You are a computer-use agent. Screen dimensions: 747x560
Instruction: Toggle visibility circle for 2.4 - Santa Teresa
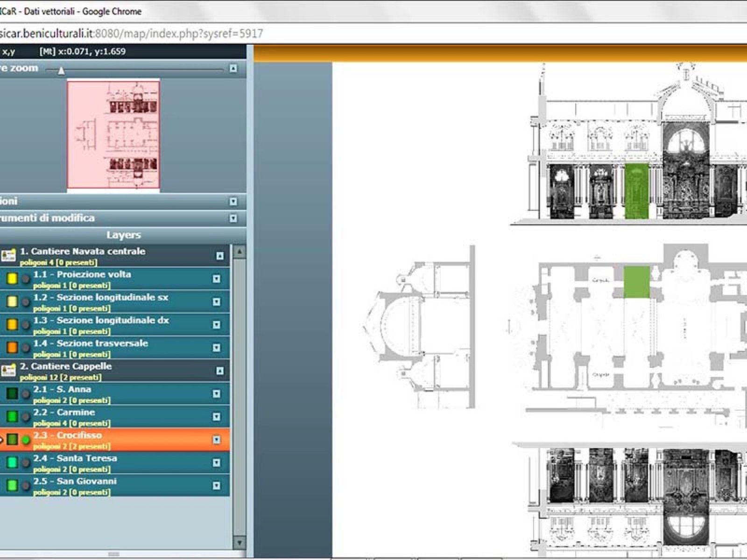tap(26, 462)
